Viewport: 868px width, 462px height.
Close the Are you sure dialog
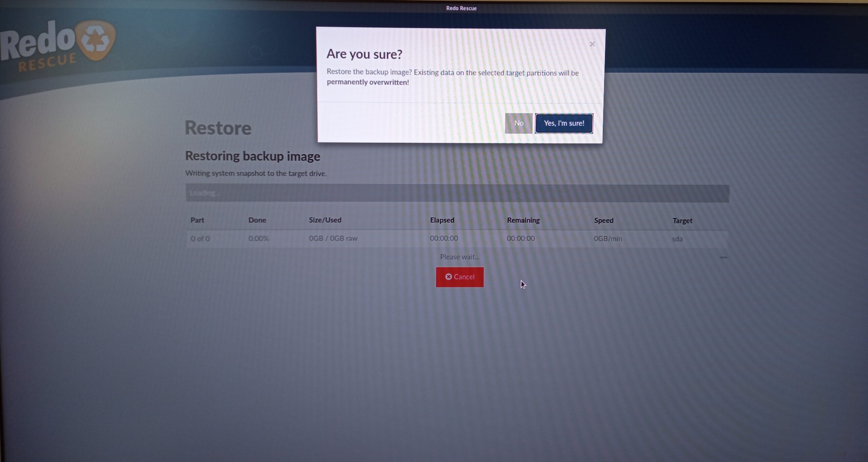click(592, 44)
